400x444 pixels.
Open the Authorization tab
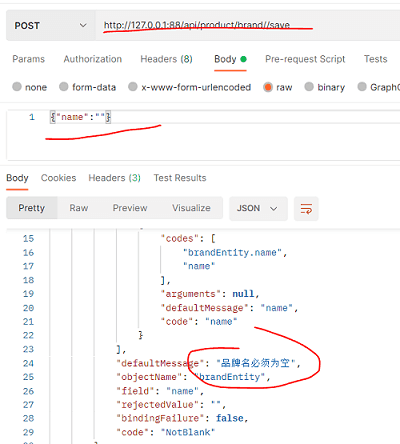(x=93, y=59)
